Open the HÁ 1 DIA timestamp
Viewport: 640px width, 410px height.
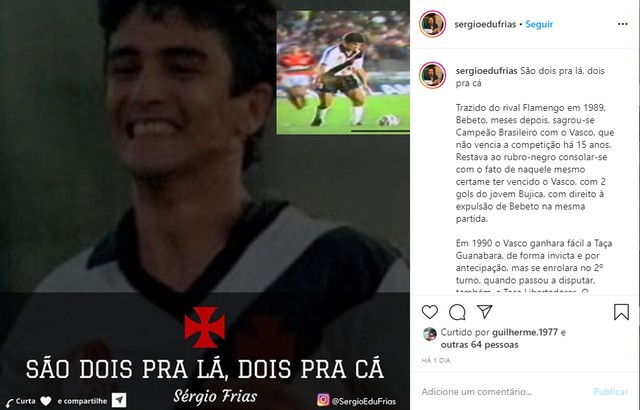tap(436, 361)
